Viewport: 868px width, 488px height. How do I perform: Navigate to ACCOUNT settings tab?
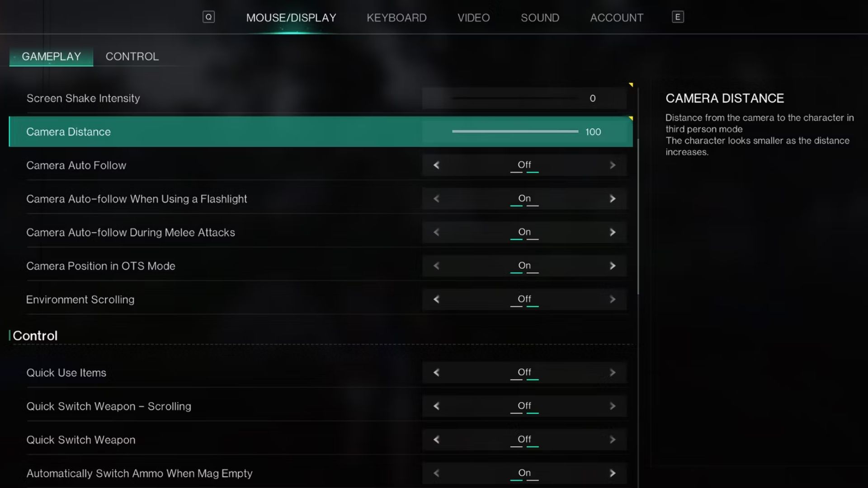(x=616, y=17)
